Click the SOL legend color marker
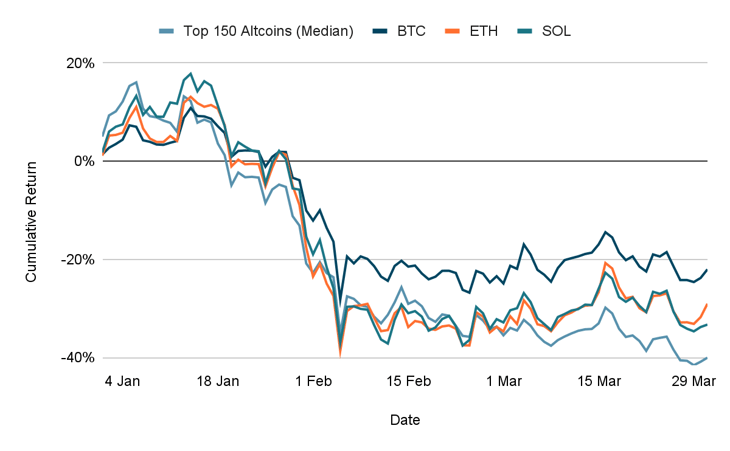Viewport: 730px width, 451px height. coord(529,31)
